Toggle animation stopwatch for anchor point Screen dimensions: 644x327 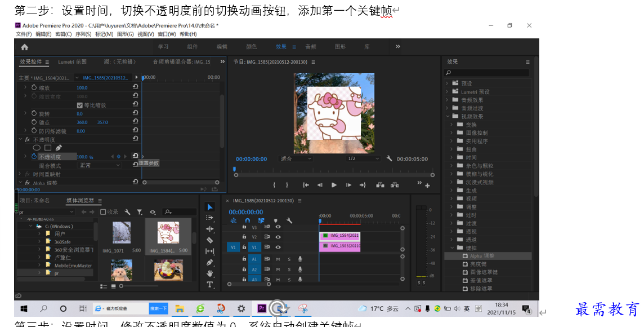34,122
